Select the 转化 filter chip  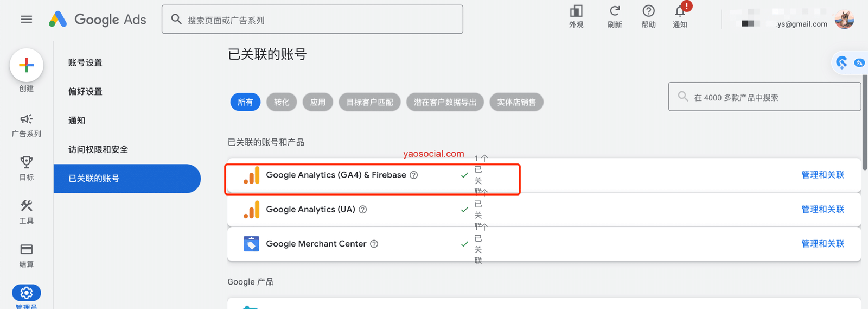click(x=281, y=102)
